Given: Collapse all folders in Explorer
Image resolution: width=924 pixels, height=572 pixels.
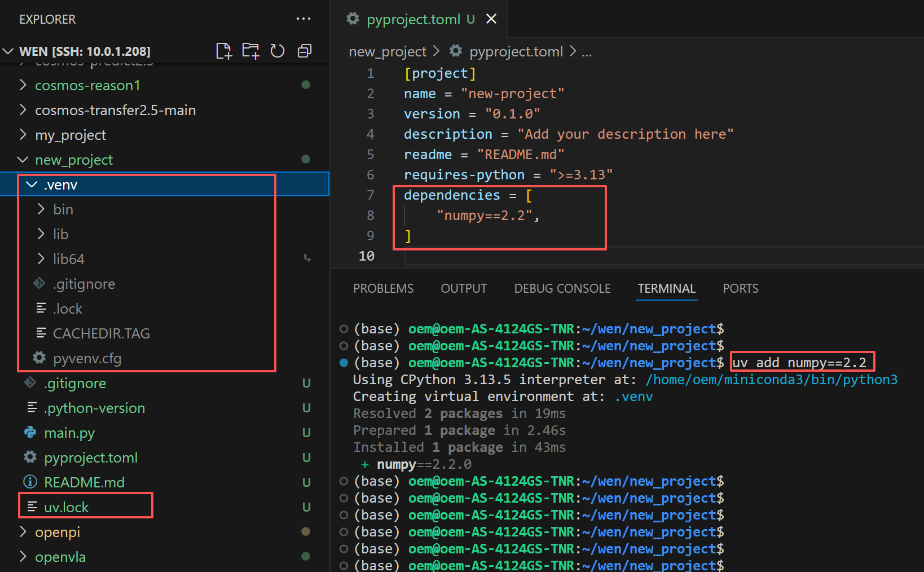Looking at the screenshot, I should tap(305, 51).
